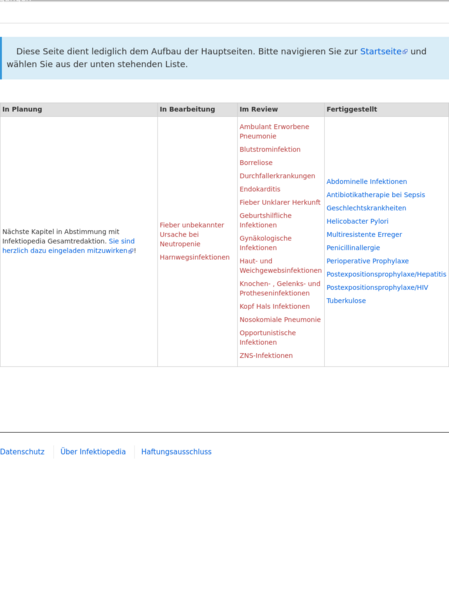The height and width of the screenshot is (599, 449).
Task: Follow the 'Sie sind herzlich dazu eingeladen mitzuwirken' link
Action: coord(68,246)
